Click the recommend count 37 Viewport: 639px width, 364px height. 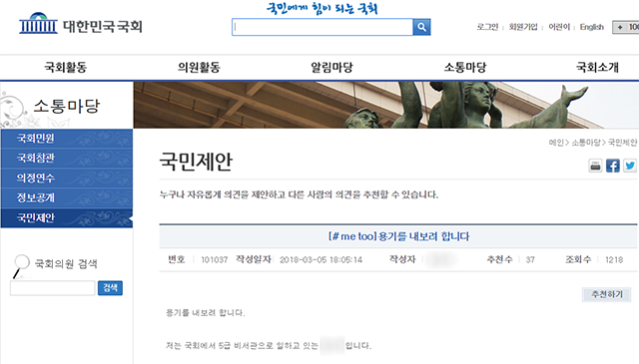[x=530, y=259]
